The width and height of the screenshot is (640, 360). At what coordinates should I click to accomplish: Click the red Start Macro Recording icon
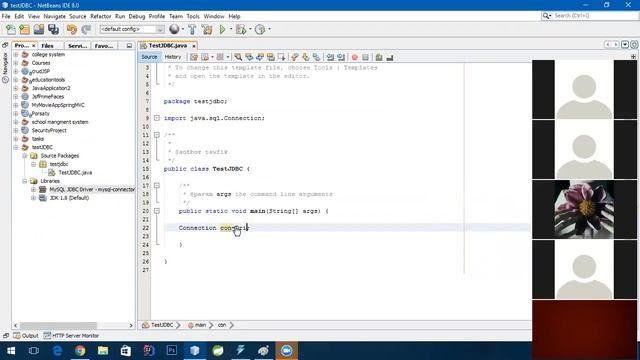(x=354, y=58)
